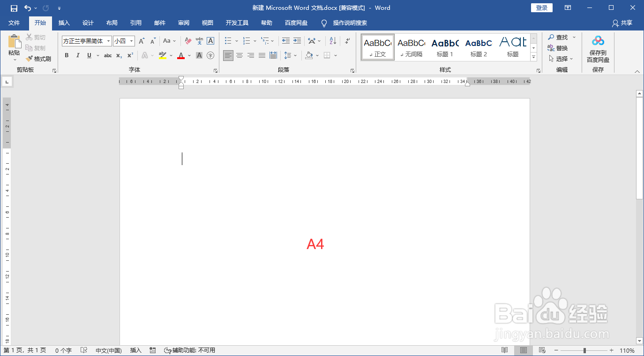
Task: Click the Share (共享) icon
Action: tap(622, 23)
